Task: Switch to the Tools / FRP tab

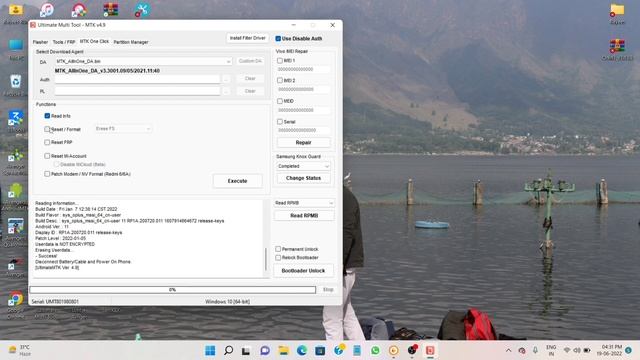Action: click(64, 42)
